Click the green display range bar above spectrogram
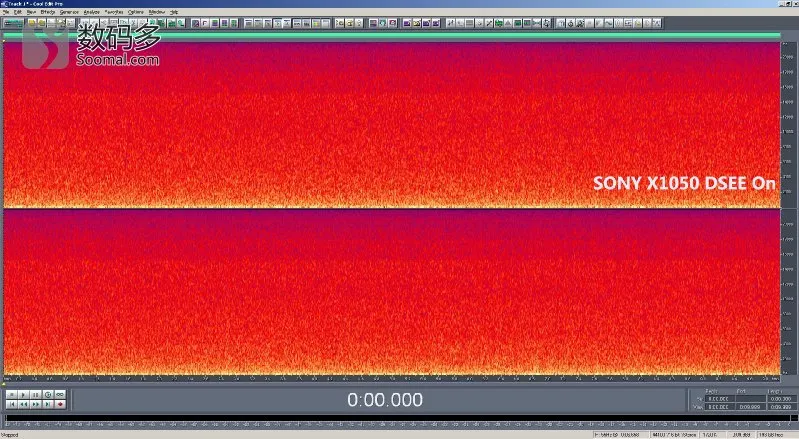Viewport: 799px width, 439px height. coord(391,36)
